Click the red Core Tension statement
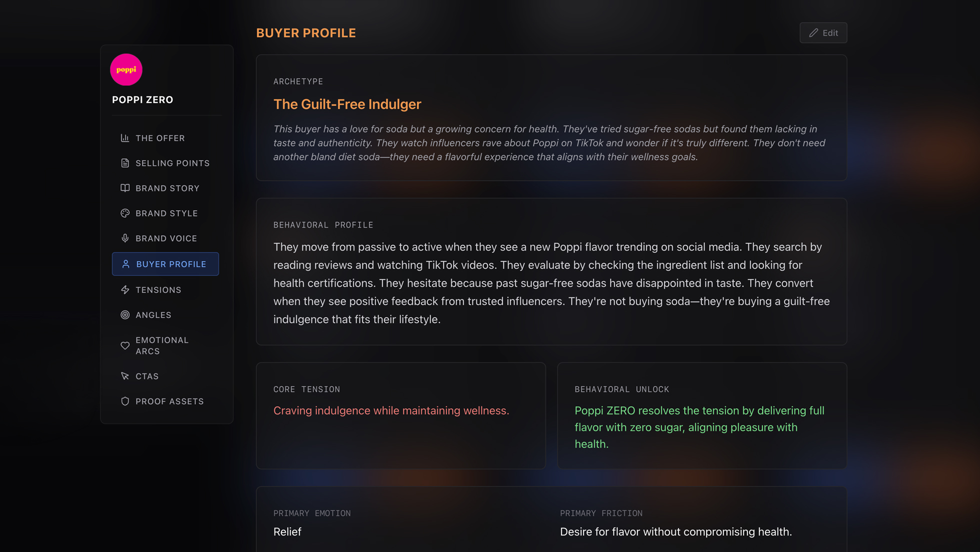980x552 pixels. coord(391,410)
